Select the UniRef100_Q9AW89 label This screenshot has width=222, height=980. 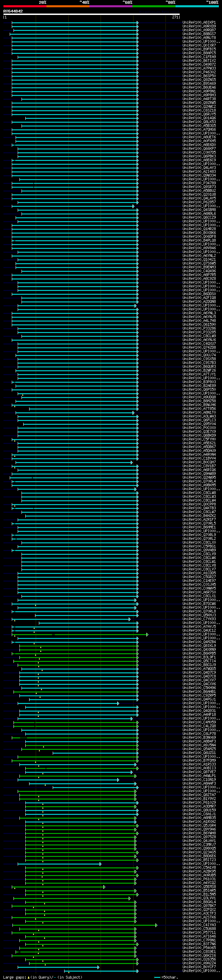tap(199, 473)
